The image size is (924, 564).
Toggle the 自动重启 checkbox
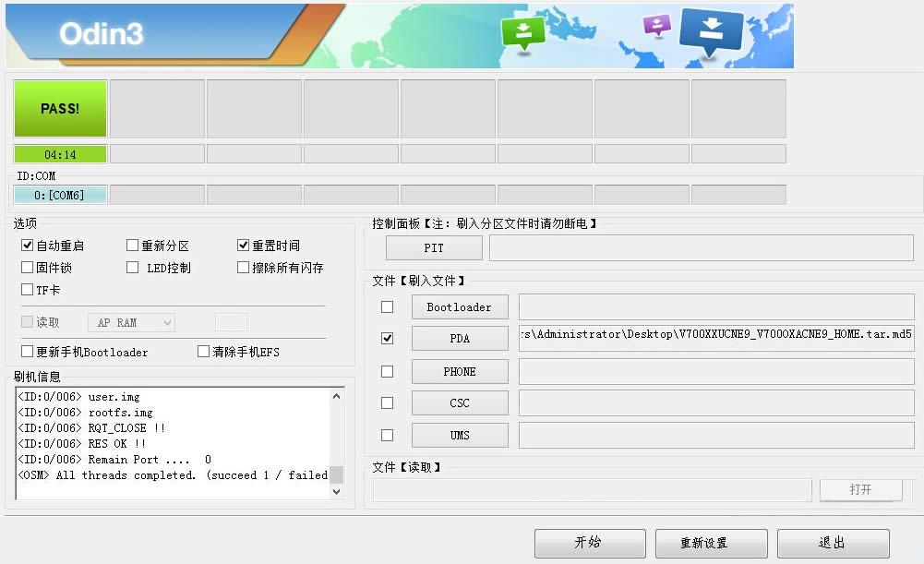pyautogui.click(x=27, y=246)
